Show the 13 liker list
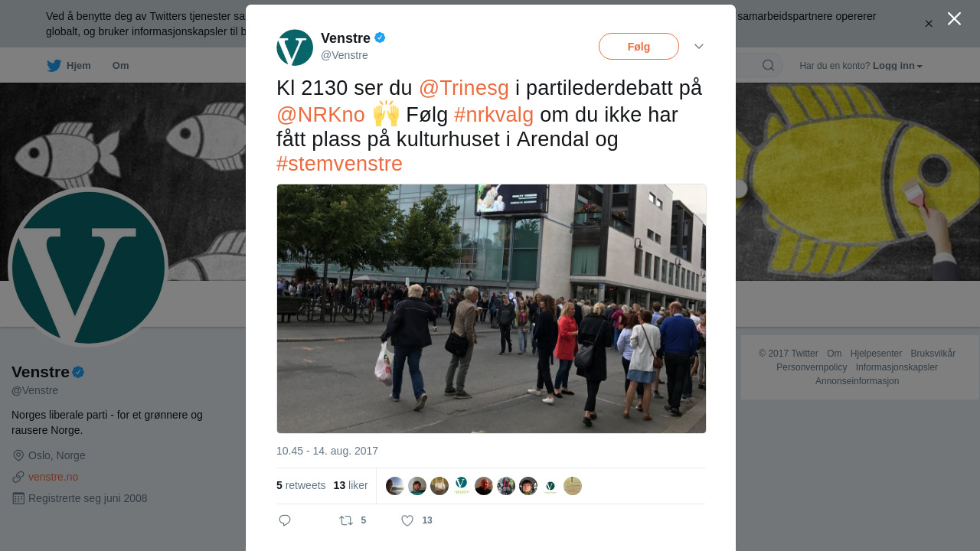This screenshot has height=551, width=980. point(351,485)
